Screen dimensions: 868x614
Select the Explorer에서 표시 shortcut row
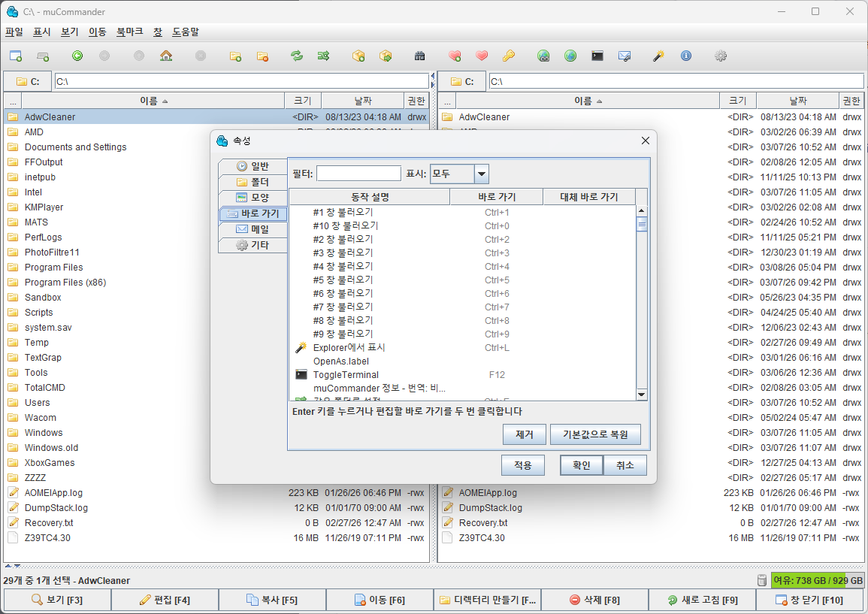coord(463,348)
